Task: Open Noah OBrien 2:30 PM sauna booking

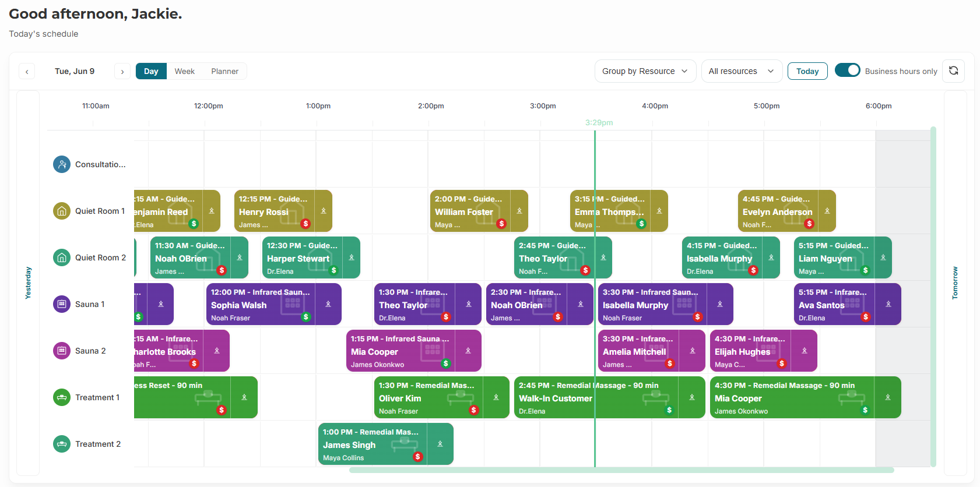Action: [x=539, y=304]
